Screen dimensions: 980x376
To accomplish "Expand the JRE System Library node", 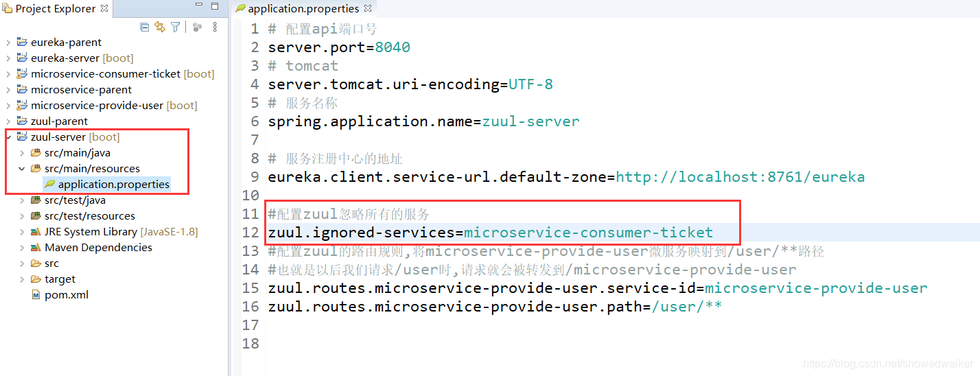I will pos(22,231).
